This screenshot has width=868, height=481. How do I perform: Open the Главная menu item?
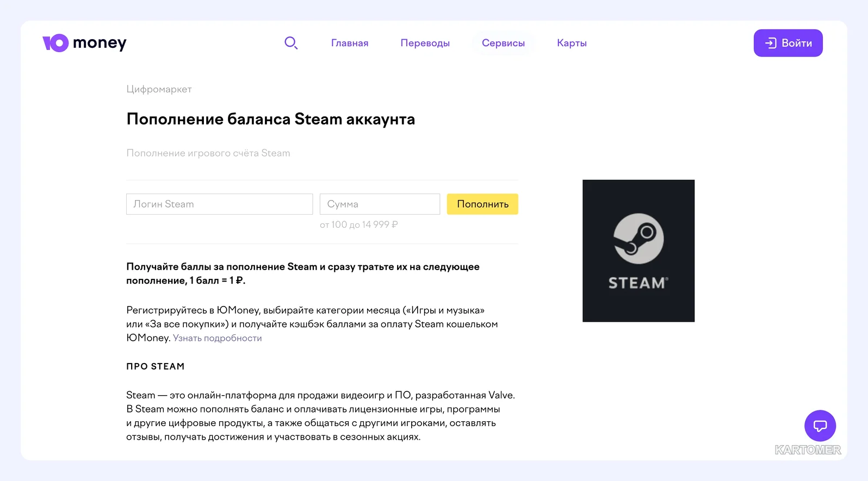(x=350, y=43)
